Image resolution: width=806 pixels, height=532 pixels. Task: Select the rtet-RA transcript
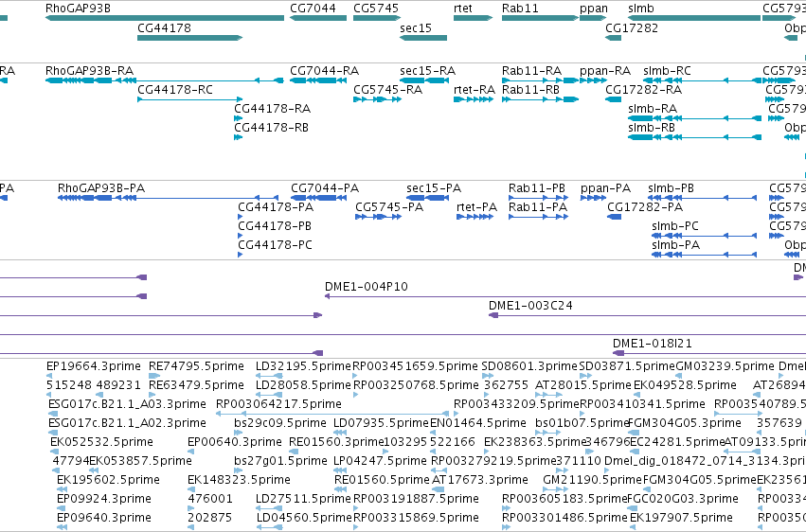click(x=474, y=99)
